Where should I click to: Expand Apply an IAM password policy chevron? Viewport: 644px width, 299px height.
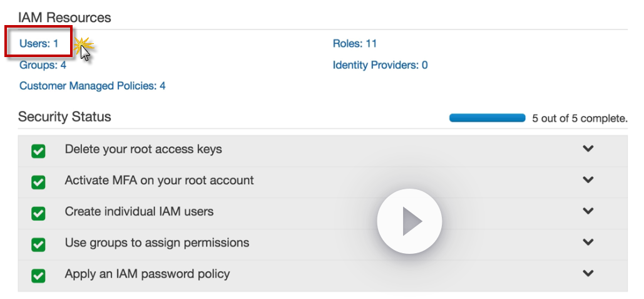click(588, 273)
